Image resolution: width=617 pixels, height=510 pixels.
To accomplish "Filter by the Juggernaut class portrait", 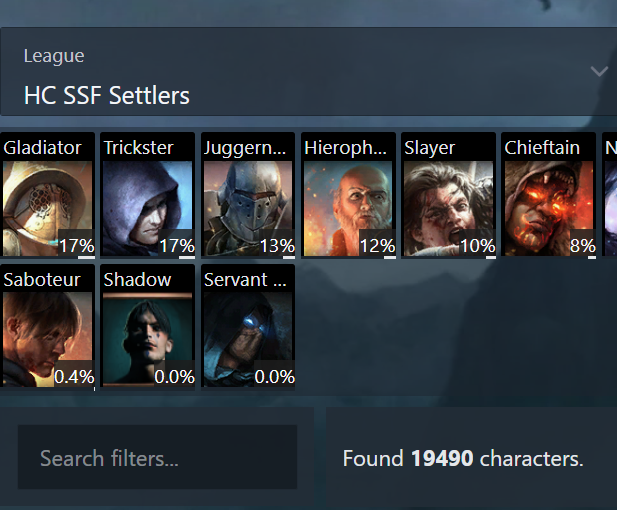I will (248, 209).
